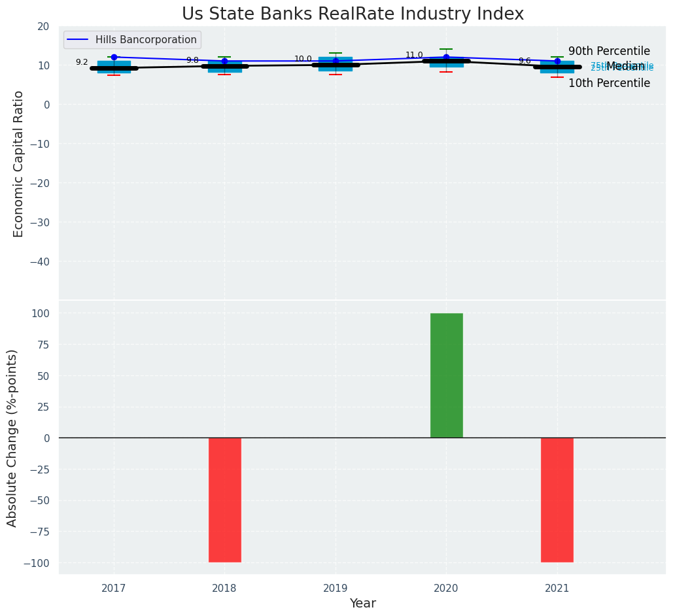Image resolution: width=673 pixels, height=616 pixels.
Task: Click the 2017 x-axis tick label
Action: tap(114, 588)
